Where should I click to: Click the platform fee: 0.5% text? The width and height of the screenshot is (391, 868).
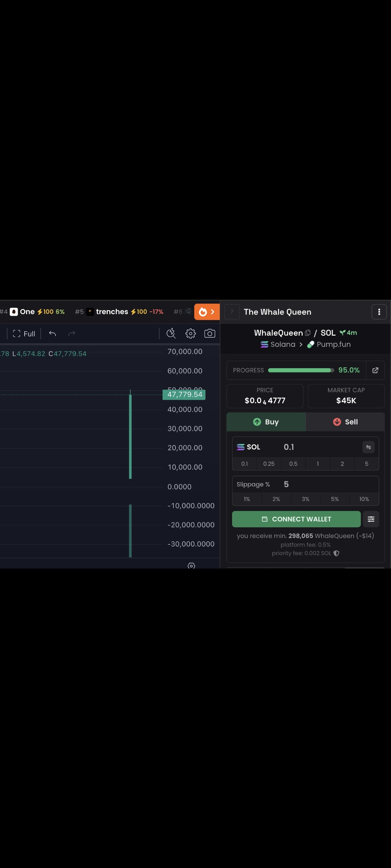tap(306, 545)
